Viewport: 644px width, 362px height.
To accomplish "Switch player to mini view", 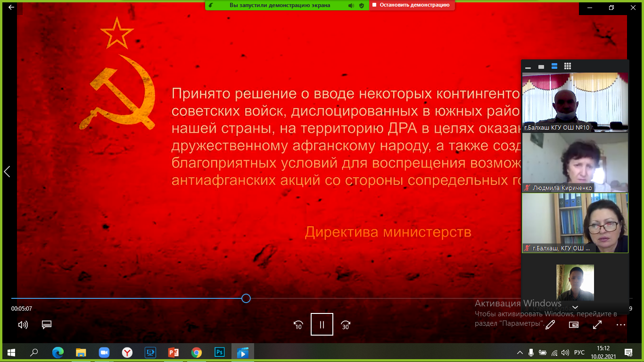I will (x=574, y=325).
